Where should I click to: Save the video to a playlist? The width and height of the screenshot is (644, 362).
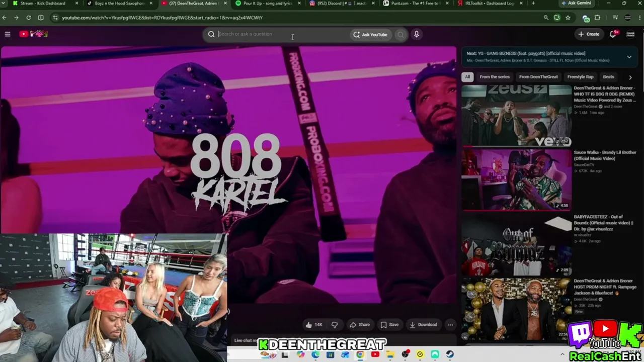click(x=389, y=325)
